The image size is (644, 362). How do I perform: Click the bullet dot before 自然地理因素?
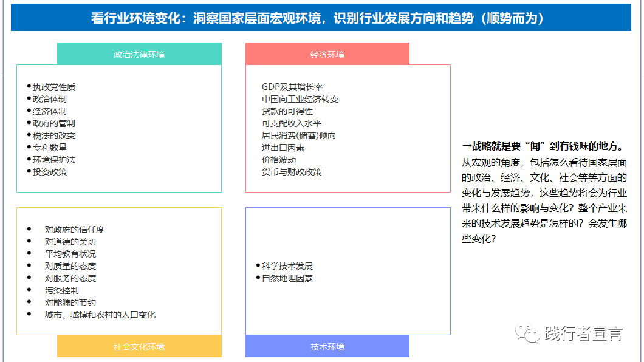pos(256,278)
